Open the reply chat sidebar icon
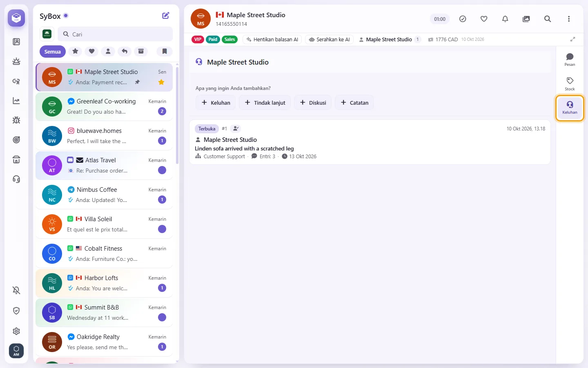This screenshot has height=368, width=588. (16, 81)
